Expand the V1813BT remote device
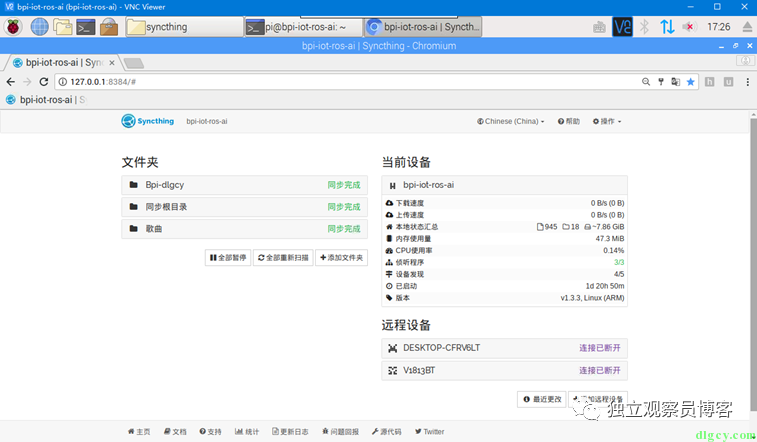Image resolution: width=757 pixels, height=442 pixels. point(505,371)
